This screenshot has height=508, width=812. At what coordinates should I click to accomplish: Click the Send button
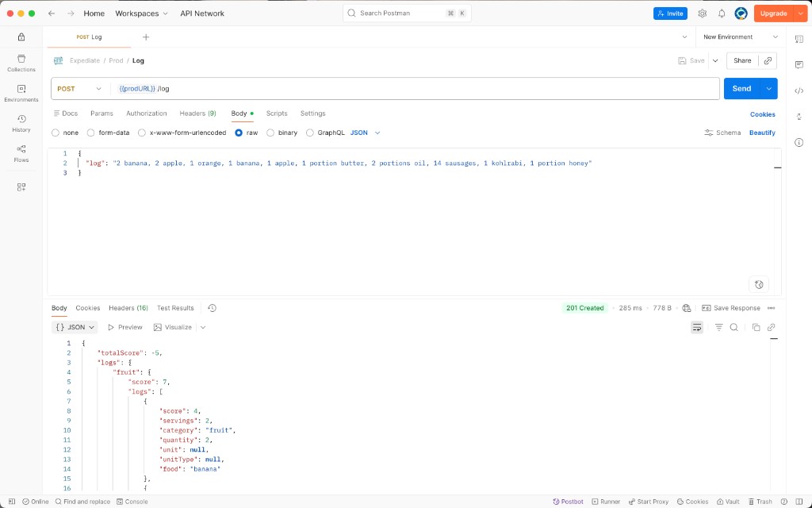click(741, 88)
